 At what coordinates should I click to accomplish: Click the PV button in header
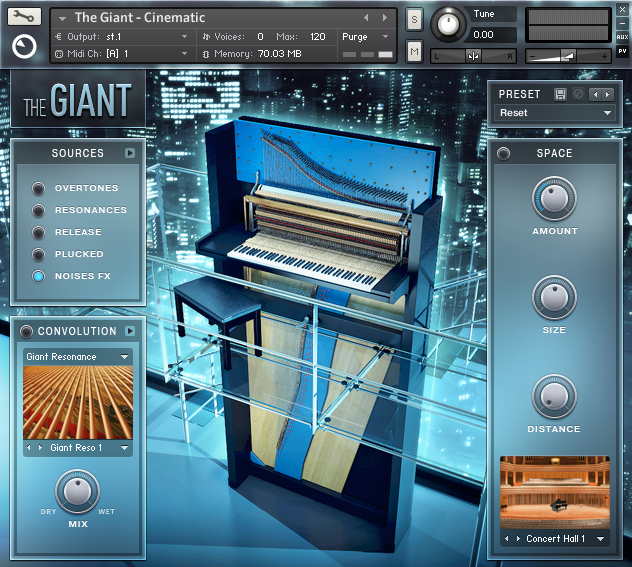pyautogui.click(x=622, y=50)
